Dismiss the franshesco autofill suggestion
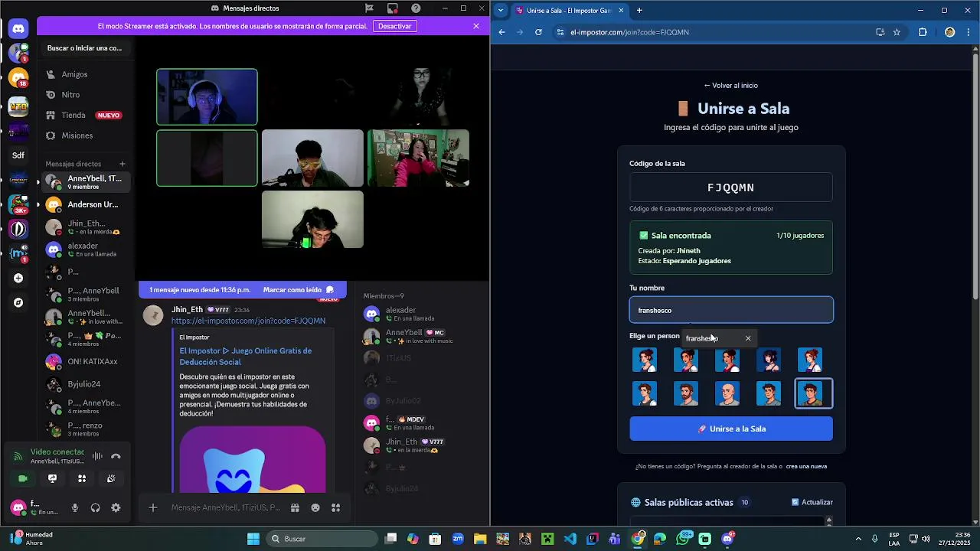Viewport: 980px width, 551px height. [x=748, y=338]
